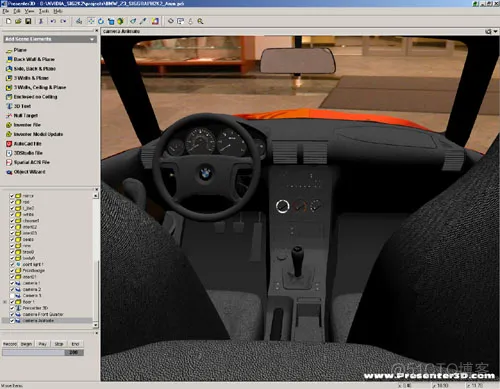Click the Record animation button
Screen dimensions: 500x389
coord(10,344)
